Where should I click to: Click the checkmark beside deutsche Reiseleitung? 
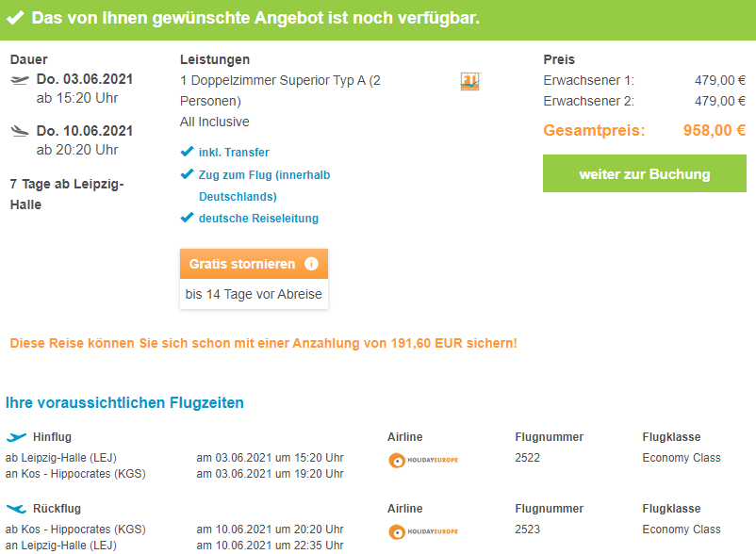tap(187, 219)
